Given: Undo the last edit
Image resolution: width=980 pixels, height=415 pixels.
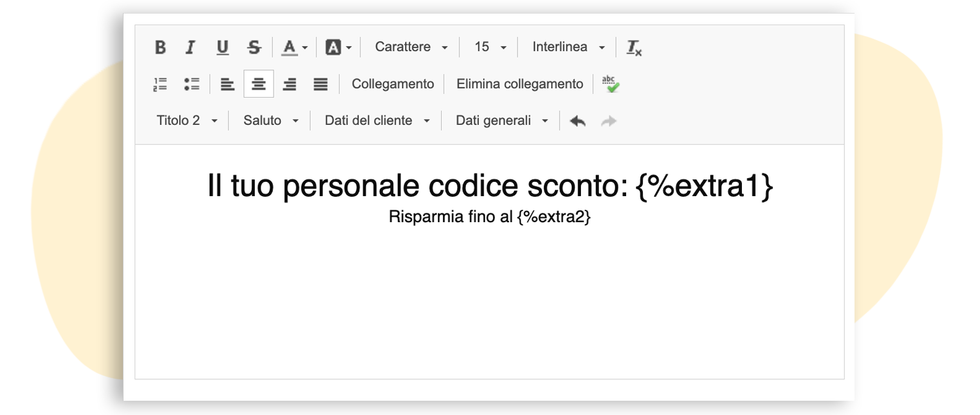Looking at the screenshot, I should pyautogui.click(x=578, y=121).
